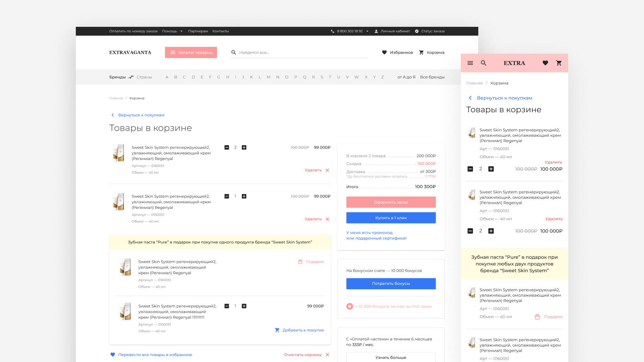Image resolution: width=644 pixels, height=362 pixels.
Task: Open Оплатить по номеру заказа link
Action: pos(133,31)
